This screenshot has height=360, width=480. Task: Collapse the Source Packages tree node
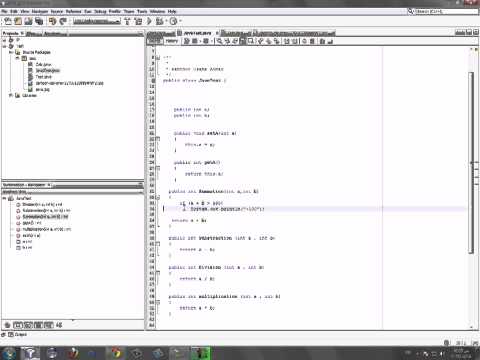11,52
